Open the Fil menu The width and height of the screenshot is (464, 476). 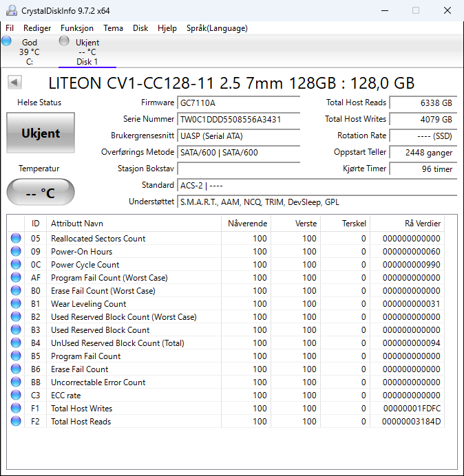point(10,28)
